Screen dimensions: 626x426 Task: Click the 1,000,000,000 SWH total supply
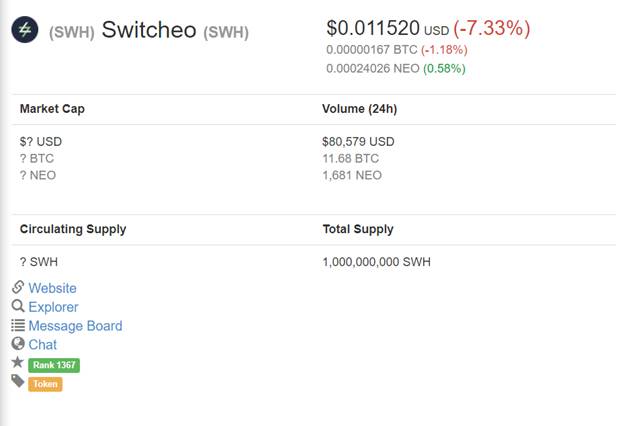coord(376,262)
